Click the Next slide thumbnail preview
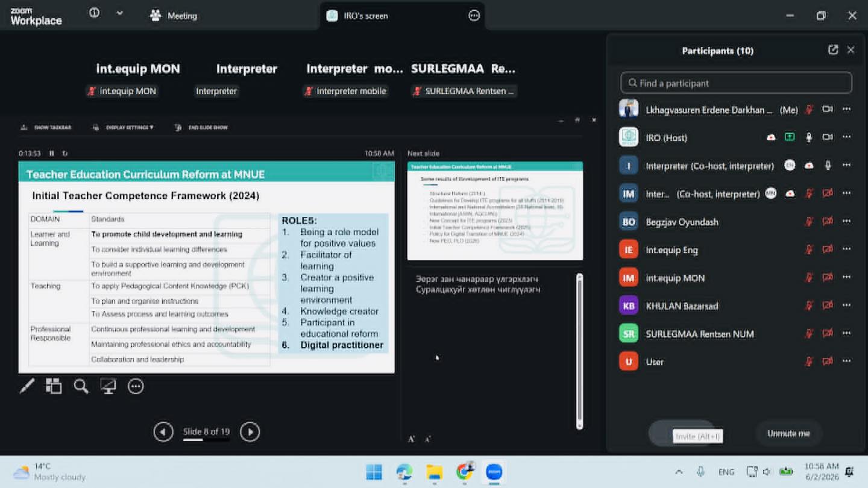Screen dimensions: 868x488 coord(495,211)
